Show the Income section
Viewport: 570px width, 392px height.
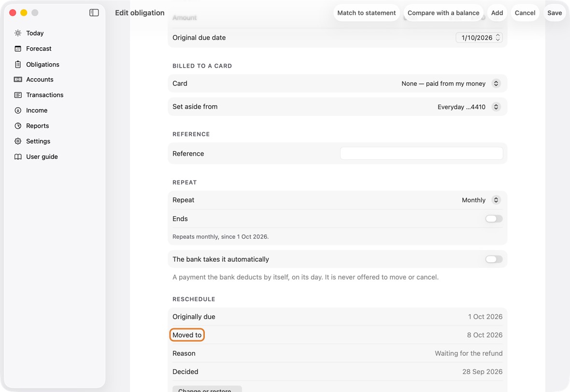(x=37, y=111)
